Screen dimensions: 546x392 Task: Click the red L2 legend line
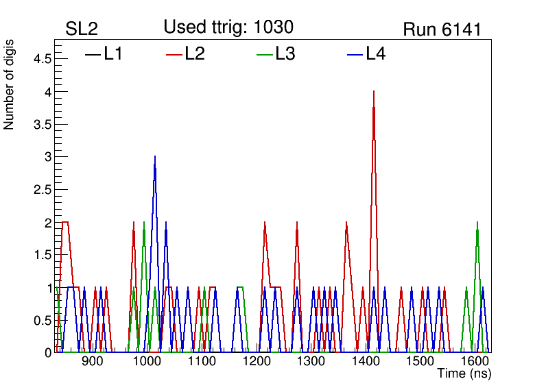pos(174,54)
